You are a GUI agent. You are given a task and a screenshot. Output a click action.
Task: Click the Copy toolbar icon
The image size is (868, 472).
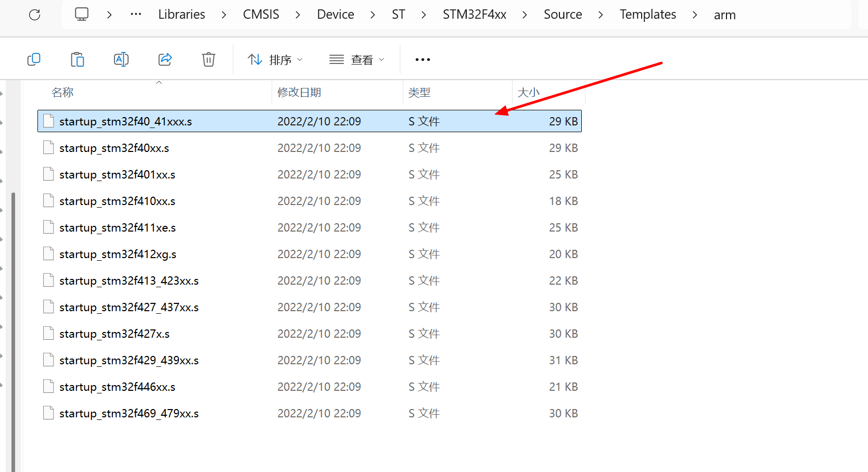[x=34, y=59]
